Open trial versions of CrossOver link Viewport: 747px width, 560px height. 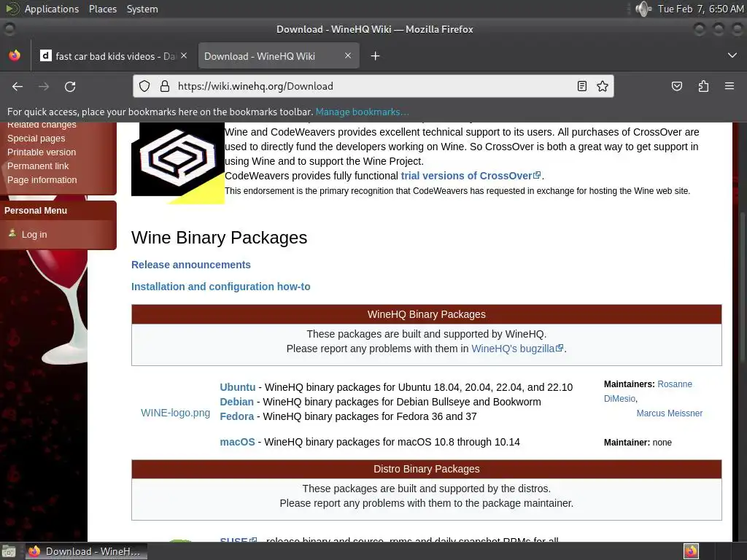(x=471, y=176)
